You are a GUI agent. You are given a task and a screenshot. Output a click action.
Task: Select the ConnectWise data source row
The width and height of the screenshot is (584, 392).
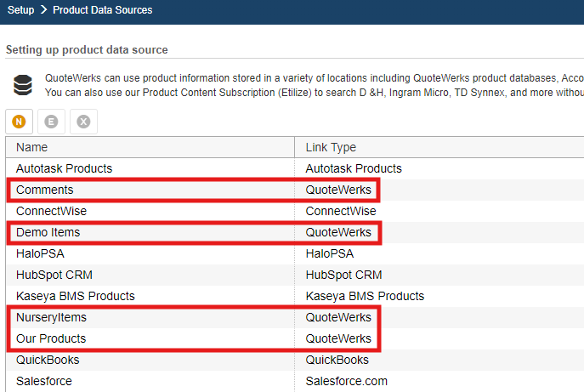point(51,211)
